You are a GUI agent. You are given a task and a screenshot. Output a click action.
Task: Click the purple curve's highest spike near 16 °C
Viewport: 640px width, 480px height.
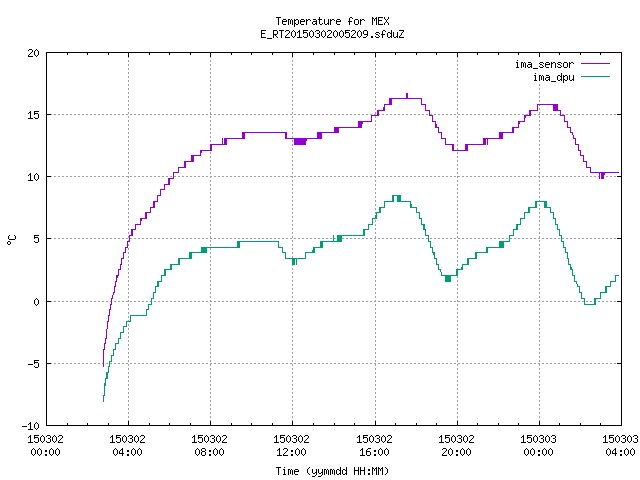[x=407, y=96]
